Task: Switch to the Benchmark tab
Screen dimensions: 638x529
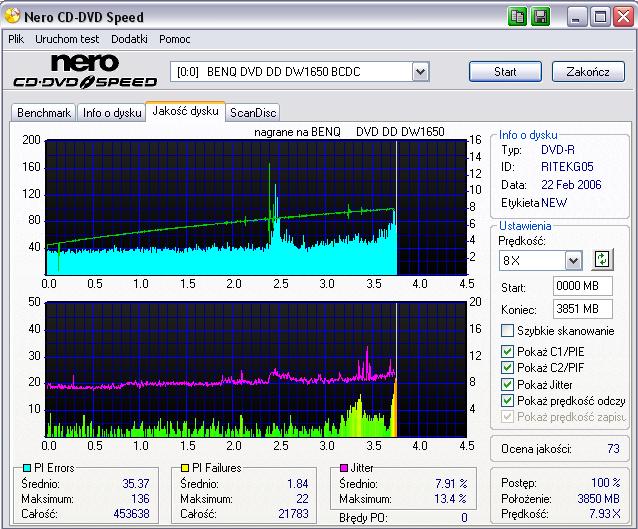Action: pos(44,113)
